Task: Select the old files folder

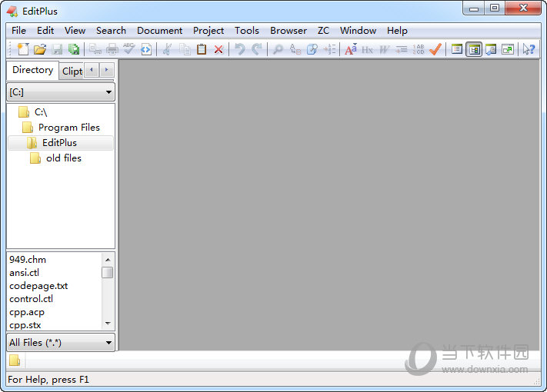Action: tap(56, 158)
